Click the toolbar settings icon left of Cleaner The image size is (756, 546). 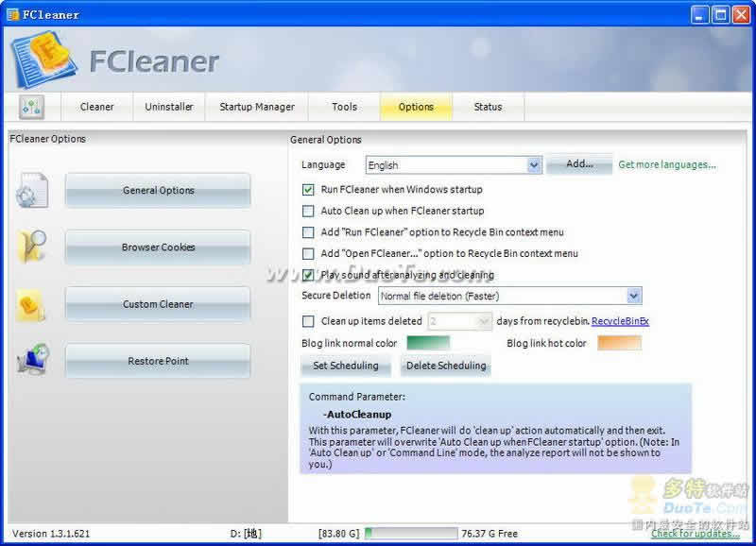[32, 107]
